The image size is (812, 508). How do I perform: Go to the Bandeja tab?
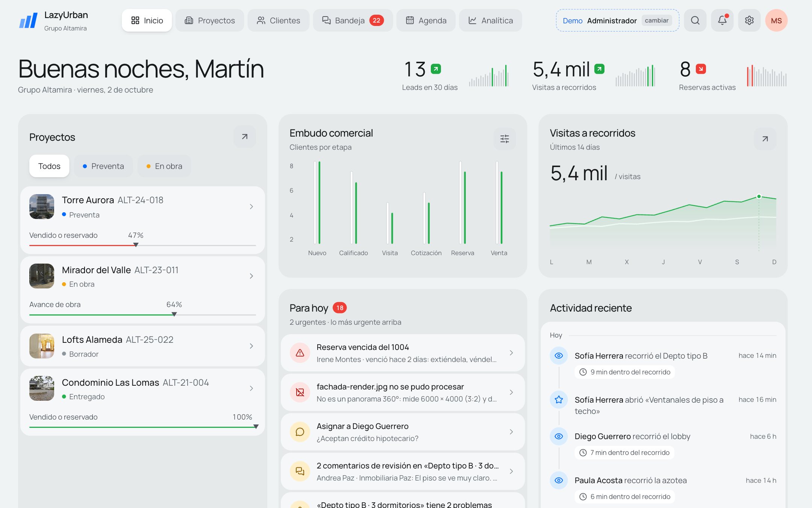[353, 20]
